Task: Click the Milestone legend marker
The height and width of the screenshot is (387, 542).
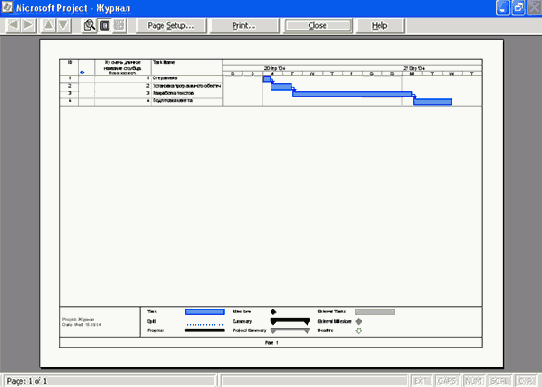Action: (x=273, y=312)
